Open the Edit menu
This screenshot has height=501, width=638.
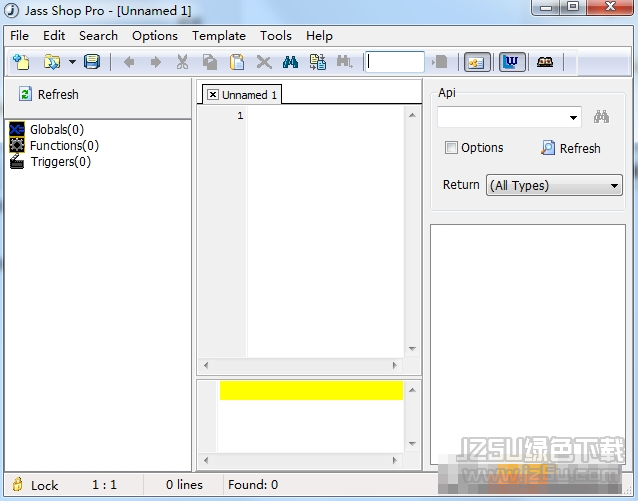[54, 36]
